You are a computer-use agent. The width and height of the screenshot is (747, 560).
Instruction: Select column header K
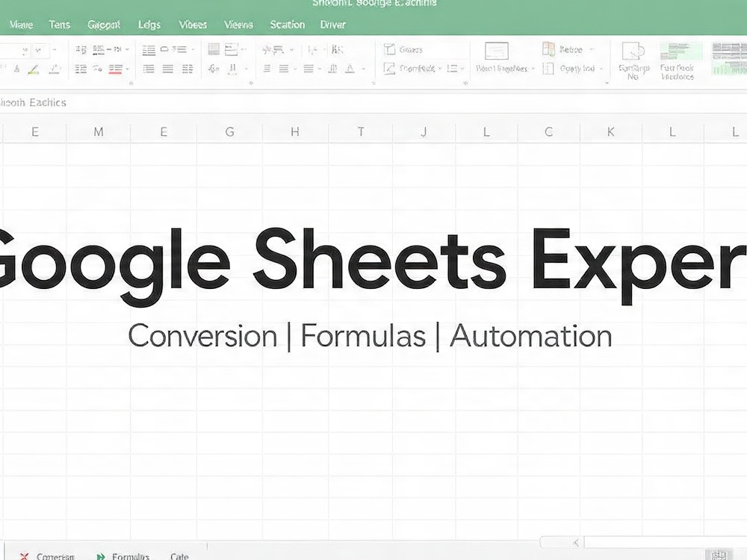[610, 132]
